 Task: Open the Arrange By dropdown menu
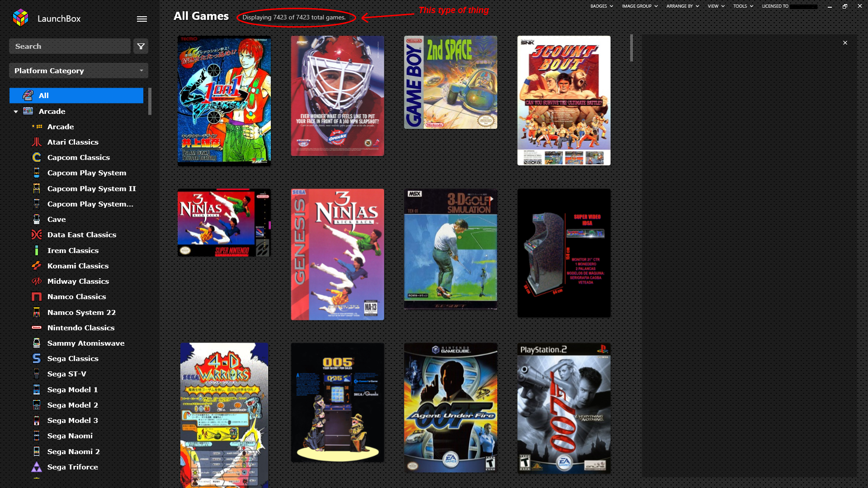pyautogui.click(x=682, y=6)
